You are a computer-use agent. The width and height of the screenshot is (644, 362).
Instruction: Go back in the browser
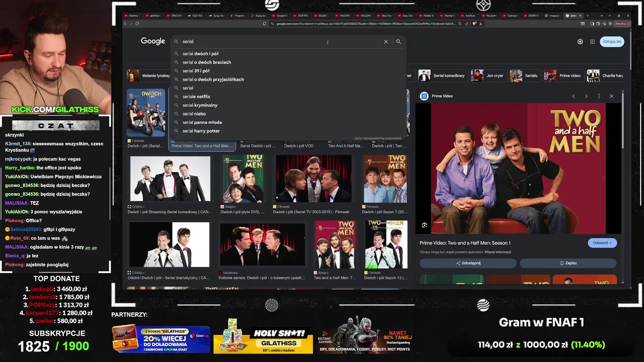pos(126,24)
